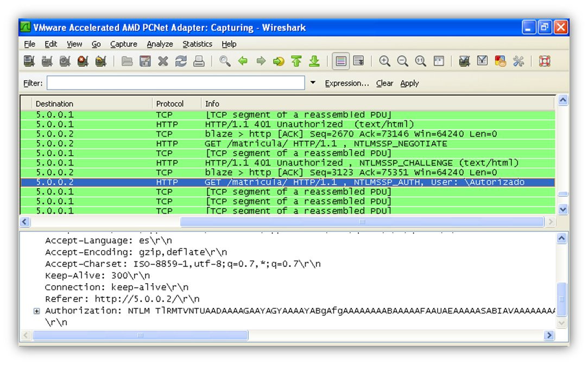Select the NTLMSSP_NEGOTIATE packet row
Viewport: 588px width, 365px height.
[288, 144]
